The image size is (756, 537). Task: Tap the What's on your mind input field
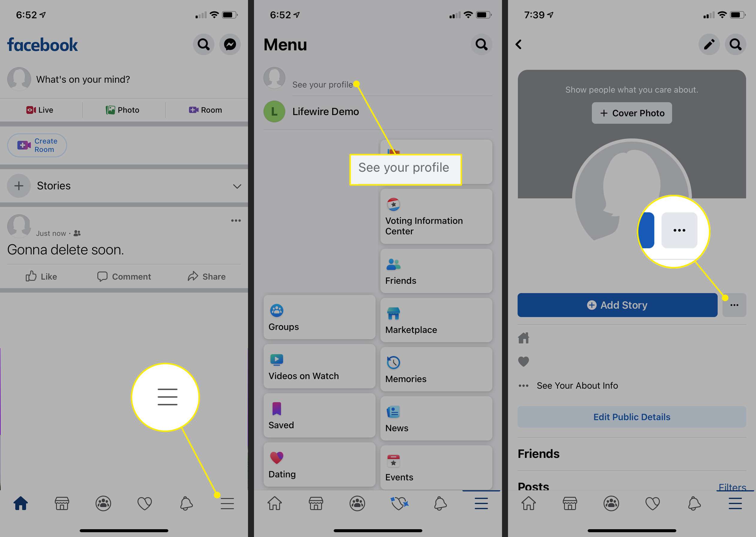pyautogui.click(x=125, y=79)
